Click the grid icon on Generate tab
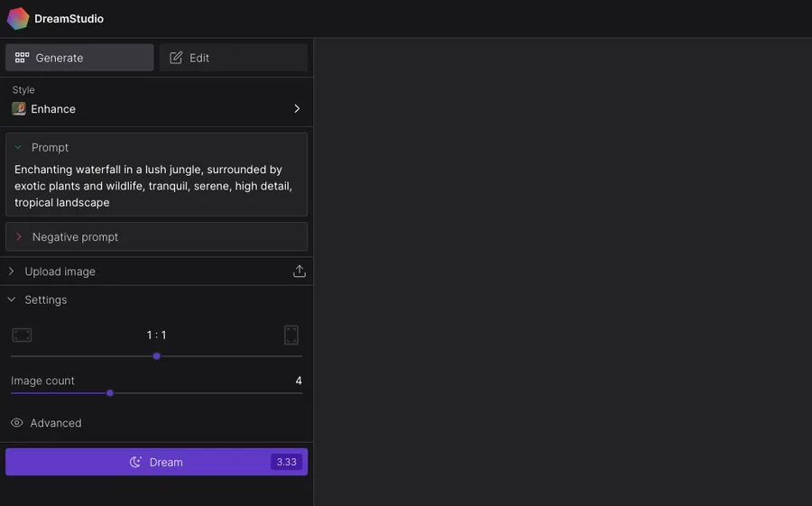This screenshot has width=812, height=506. pyautogui.click(x=23, y=58)
